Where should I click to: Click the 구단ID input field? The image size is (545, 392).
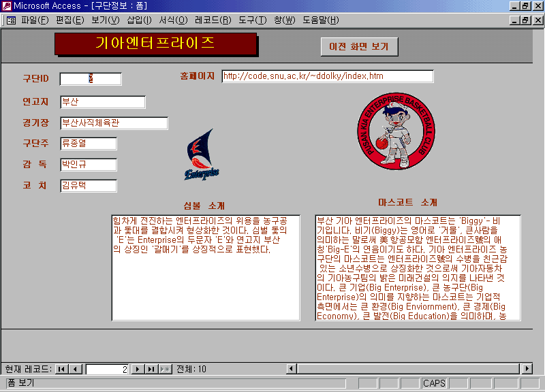[91, 79]
